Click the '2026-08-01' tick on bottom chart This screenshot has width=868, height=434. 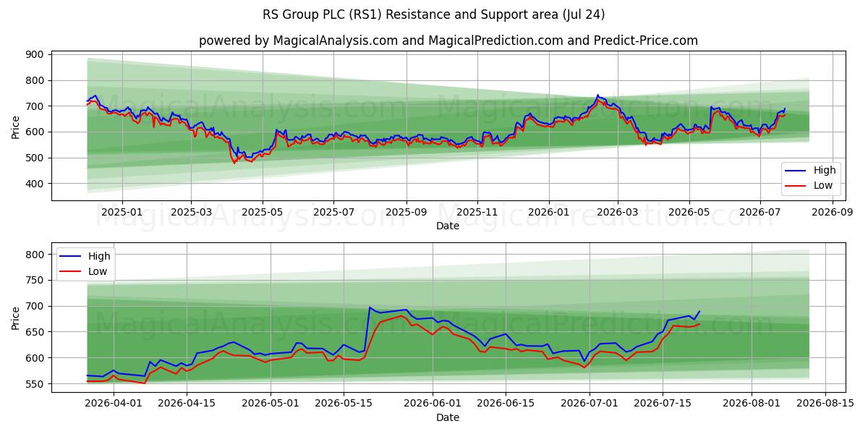pyautogui.click(x=751, y=404)
